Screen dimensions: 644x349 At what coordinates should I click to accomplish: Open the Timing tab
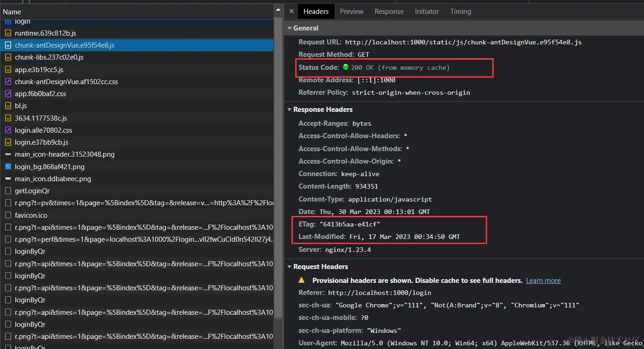coord(461,12)
